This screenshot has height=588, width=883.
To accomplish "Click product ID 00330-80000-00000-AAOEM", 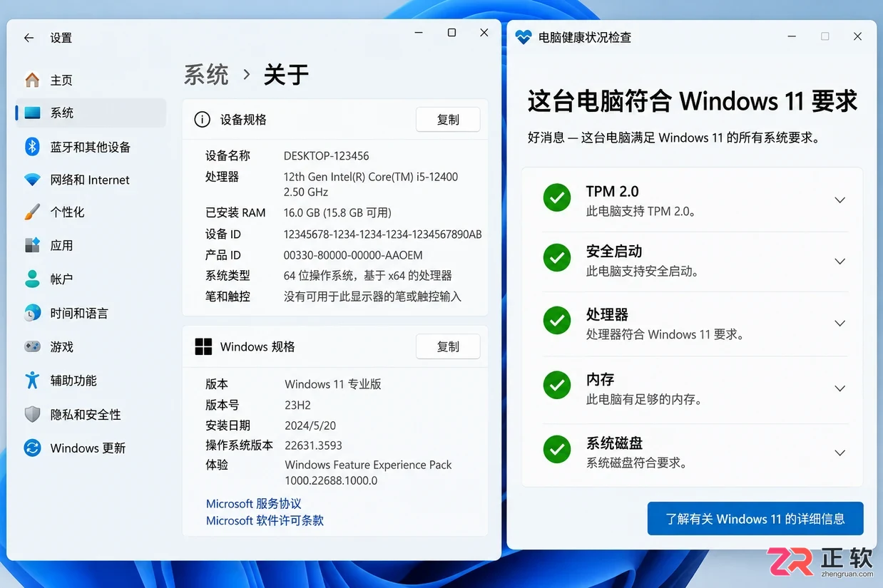I will (x=353, y=254).
